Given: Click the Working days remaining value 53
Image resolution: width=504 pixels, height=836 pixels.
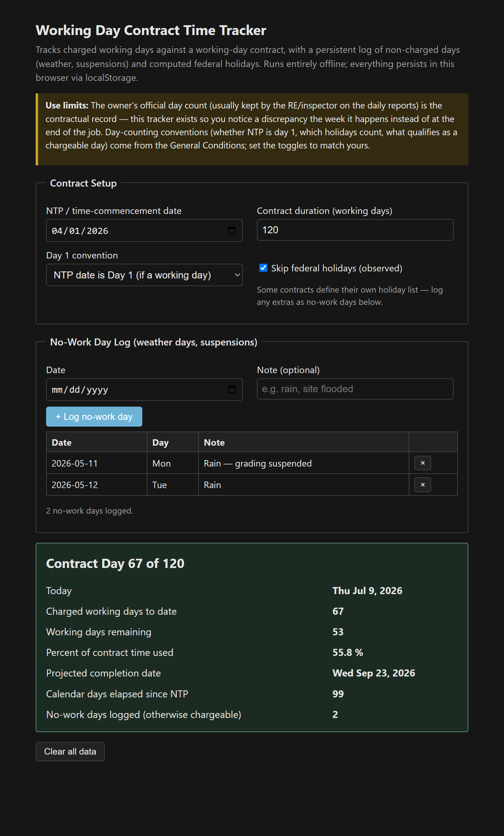Looking at the screenshot, I should (338, 632).
